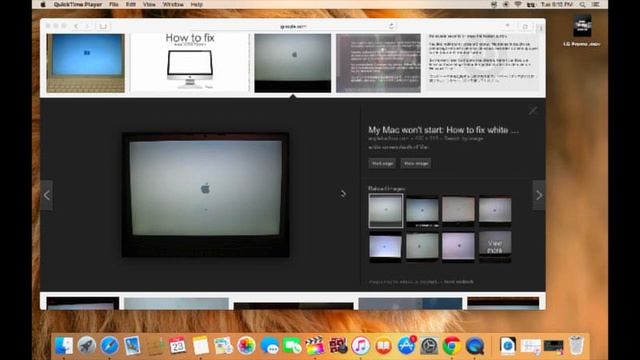Go forward with Safari's forward arrow
The image size is (640, 360).
(87, 26)
